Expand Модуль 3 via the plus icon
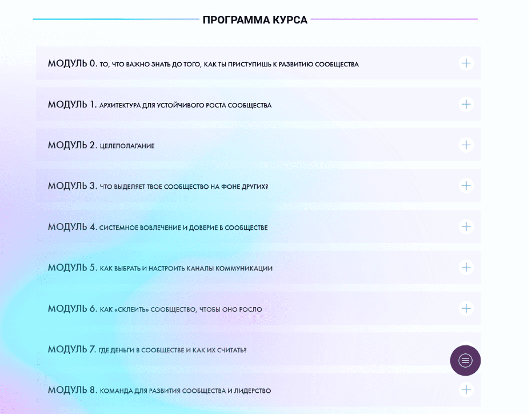 click(x=466, y=185)
